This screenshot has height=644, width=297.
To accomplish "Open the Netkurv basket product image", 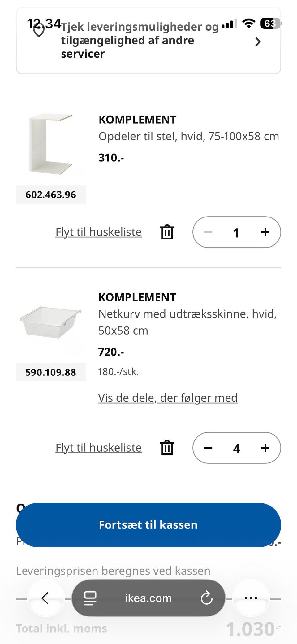I will (x=51, y=322).
